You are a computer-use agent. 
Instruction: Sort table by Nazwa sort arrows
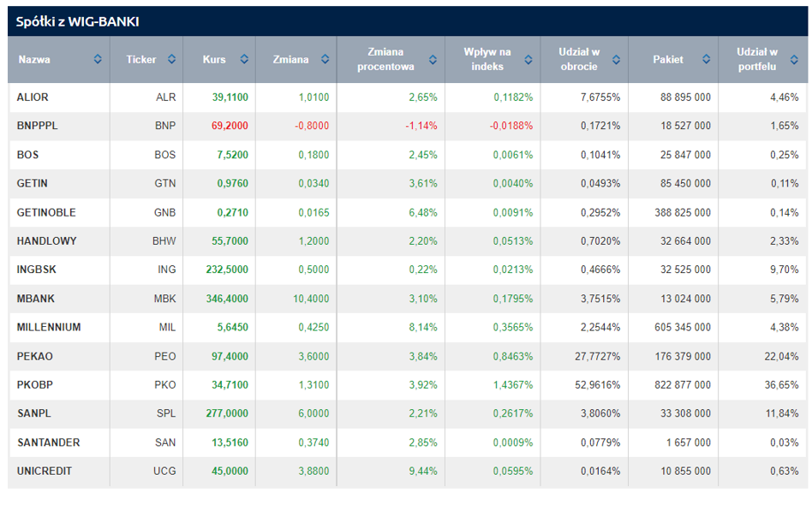[98, 60]
